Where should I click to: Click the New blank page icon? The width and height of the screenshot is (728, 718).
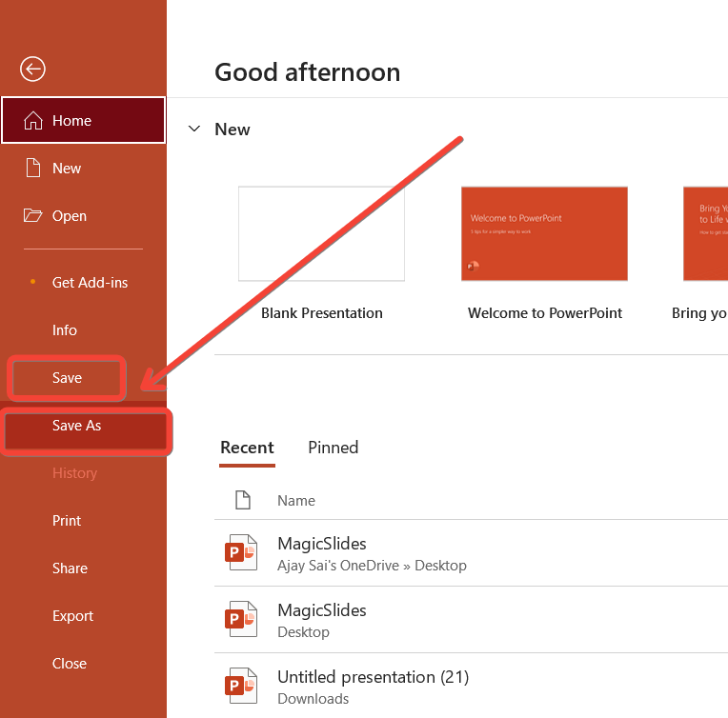[x=33, y=168]
